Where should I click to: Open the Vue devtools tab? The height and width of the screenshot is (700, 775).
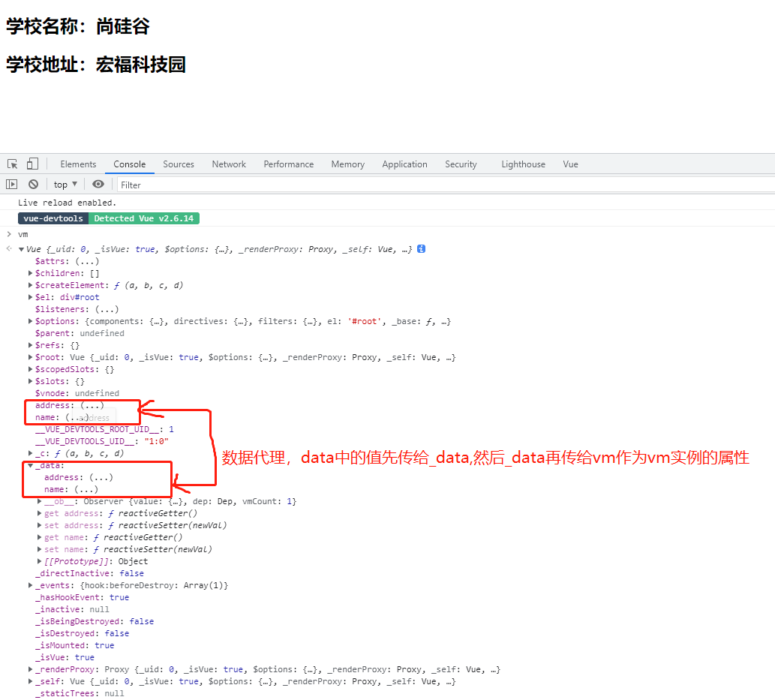pos(570,164)
